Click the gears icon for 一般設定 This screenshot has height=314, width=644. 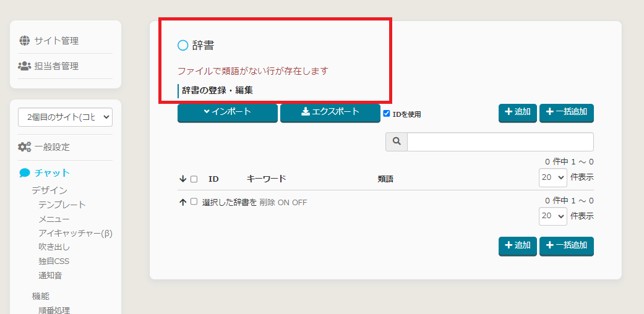pos(25,147)
